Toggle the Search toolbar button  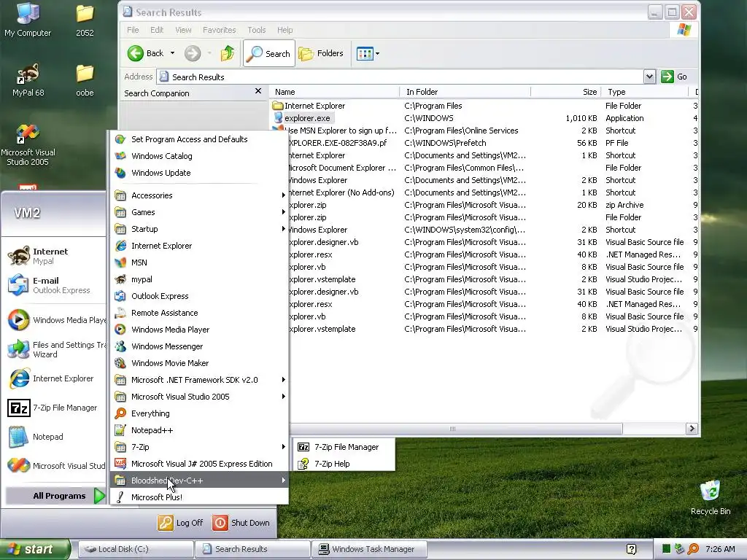(x=269, y=53)
